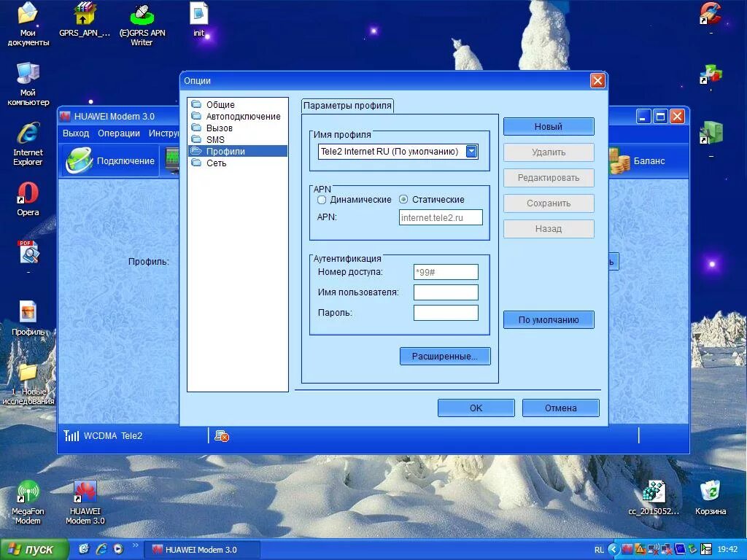The image size is (747, 560).
Task: Click the disconnected network status icon in HUAWEI Modem
Action: 222,436
